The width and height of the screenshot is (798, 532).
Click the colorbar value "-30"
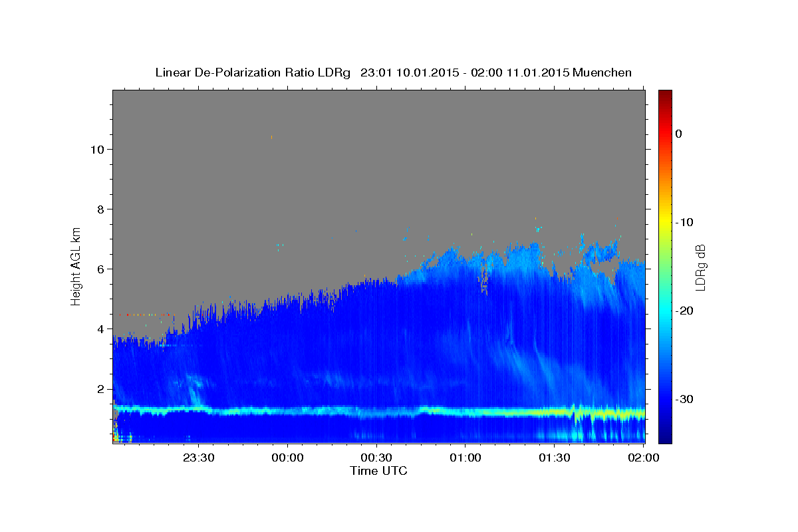685,399
